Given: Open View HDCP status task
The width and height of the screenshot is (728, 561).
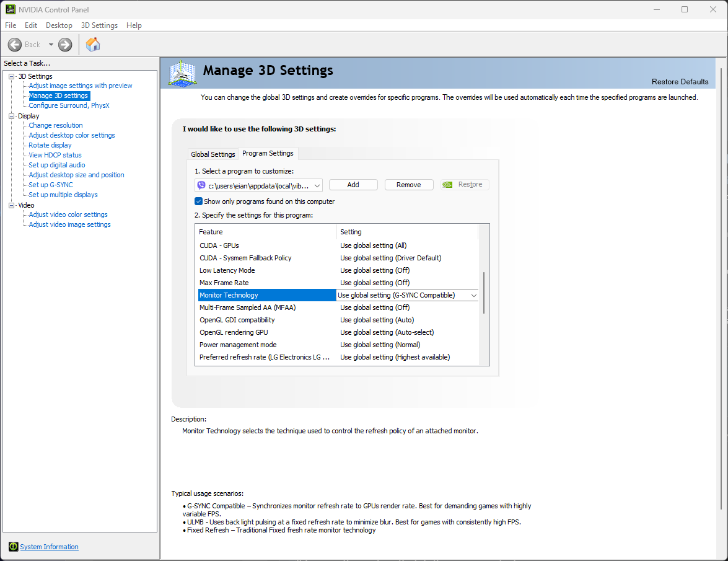Looking at the screenshot, I should click(x=55, y=155).
